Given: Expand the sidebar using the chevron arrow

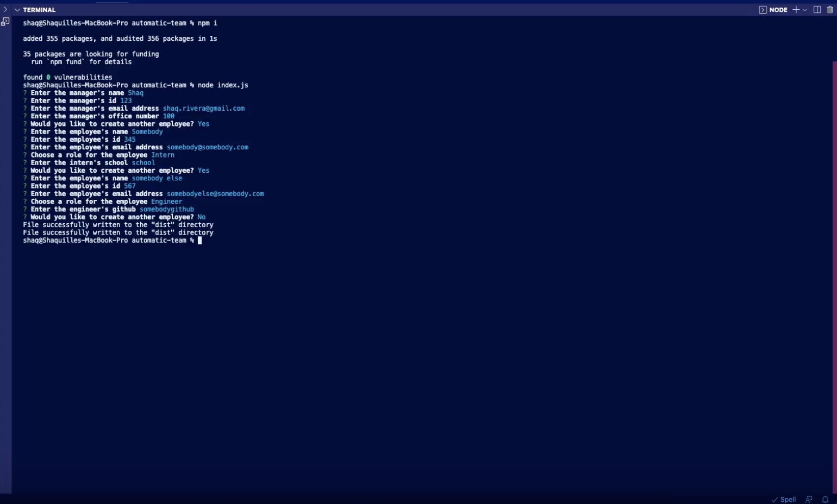Looking at the screenshot, I should (5, 9).
